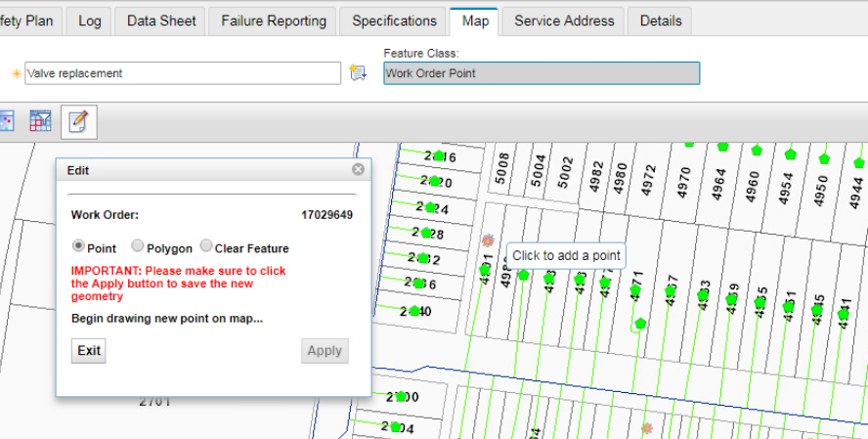Click the Feature Class Work Order Point field
The height and width of the screenshot is (439, 868).
pyautogui.click(x=542, y=73)
